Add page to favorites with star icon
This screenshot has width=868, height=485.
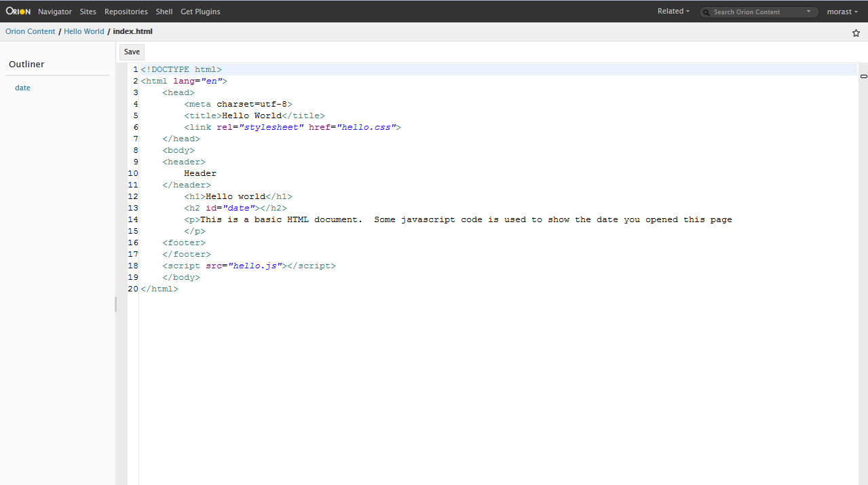pos(856,33)
